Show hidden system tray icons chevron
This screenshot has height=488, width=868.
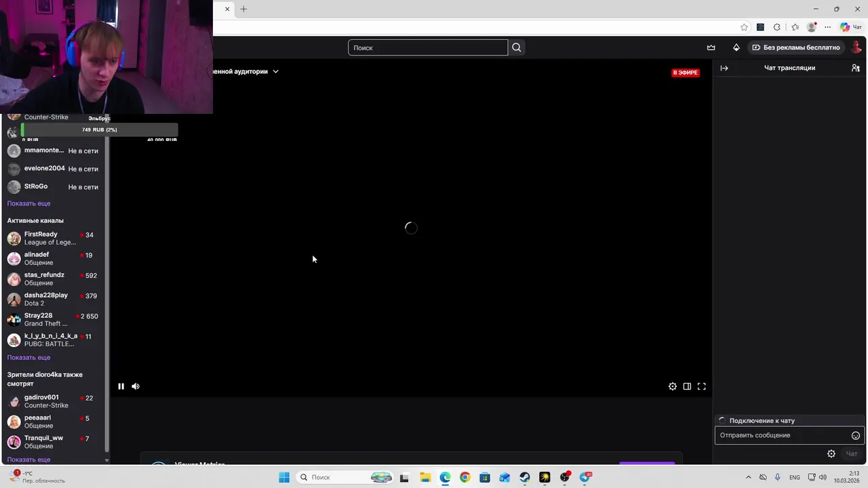coord(749,477)
